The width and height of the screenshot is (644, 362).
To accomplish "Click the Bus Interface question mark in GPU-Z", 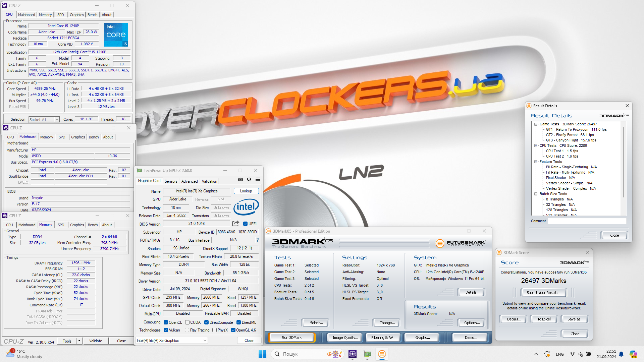I will click(x=257, y=240).
